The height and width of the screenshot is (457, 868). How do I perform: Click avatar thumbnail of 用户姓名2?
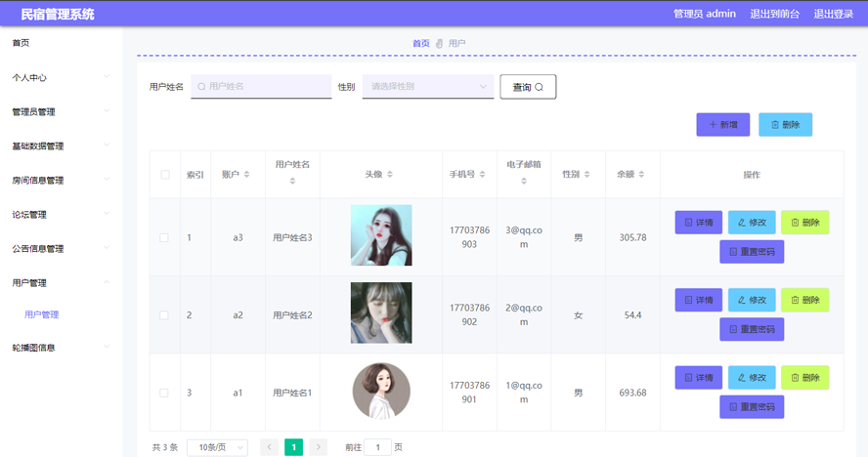pyautogui.click(x=381, y=312)
